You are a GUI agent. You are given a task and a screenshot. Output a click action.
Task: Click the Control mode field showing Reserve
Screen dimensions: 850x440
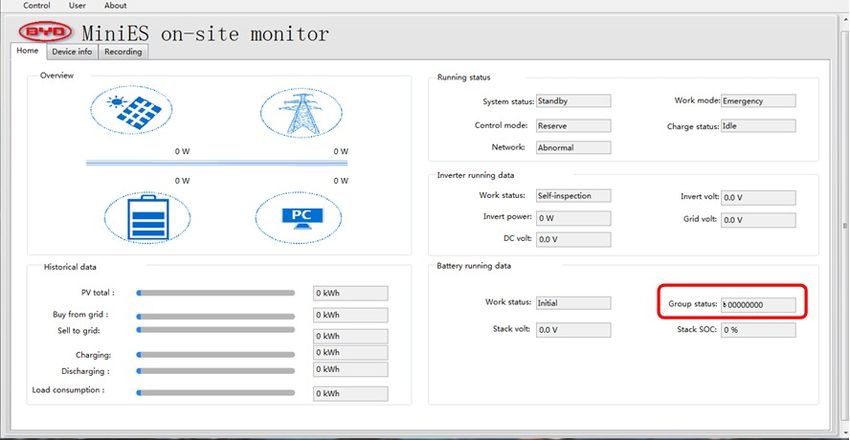(x=573, y=126)
